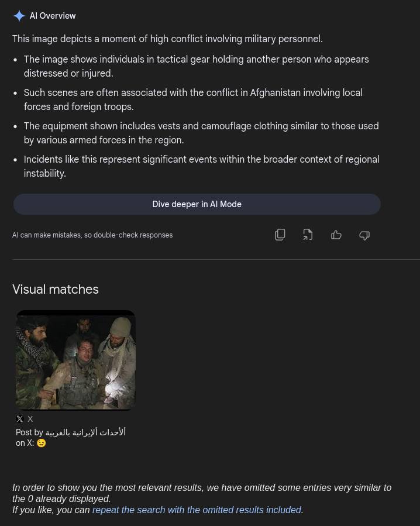Toggle positive feedback on the AI response
This screenshot has width=420, height=526.
(x=336, y=235)
